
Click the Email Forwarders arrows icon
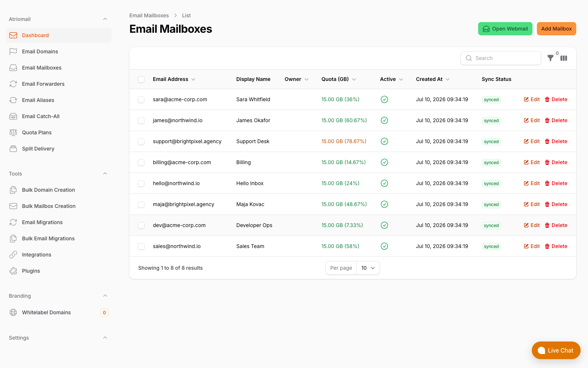[x=13, y=84]
